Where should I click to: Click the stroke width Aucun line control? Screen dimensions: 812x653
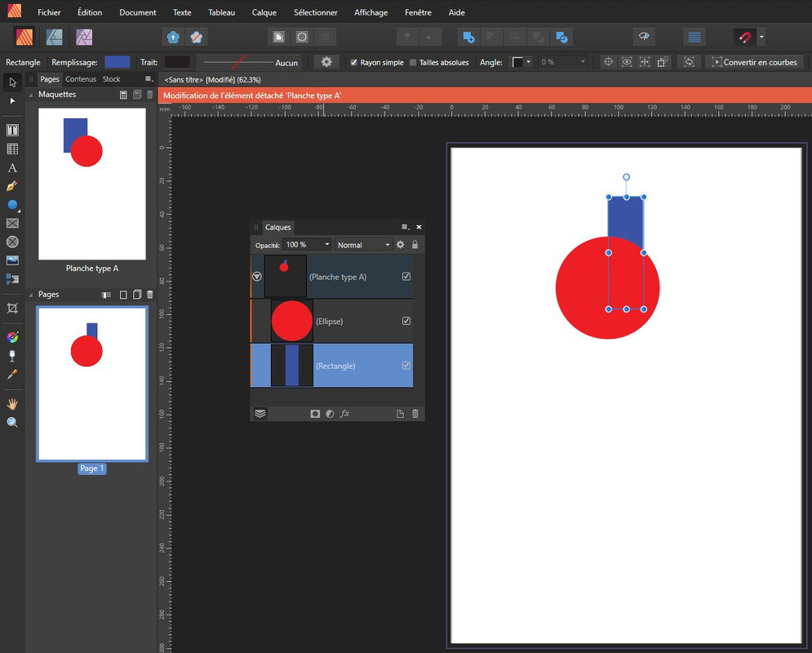click(x=251, y=62)
